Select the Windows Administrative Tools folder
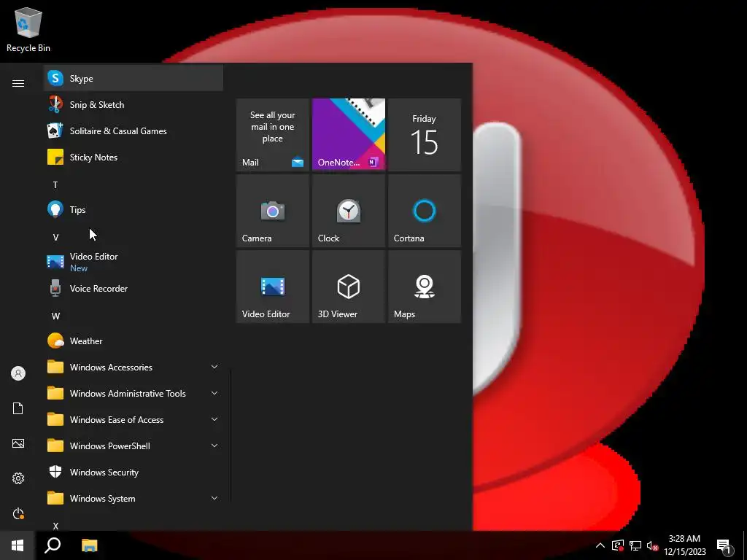 (x=133, y=393)
